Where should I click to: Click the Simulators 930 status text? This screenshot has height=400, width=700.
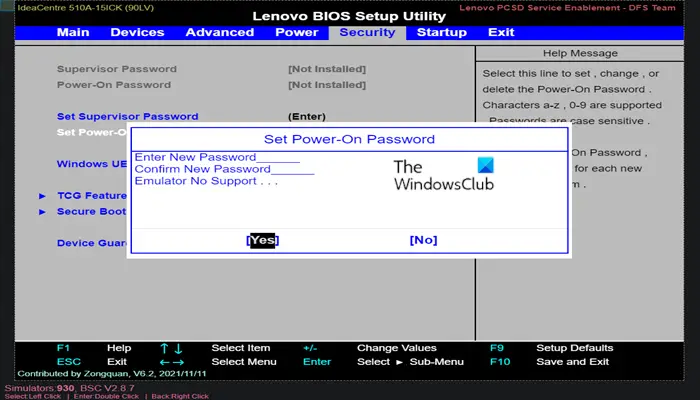(69, 388)
